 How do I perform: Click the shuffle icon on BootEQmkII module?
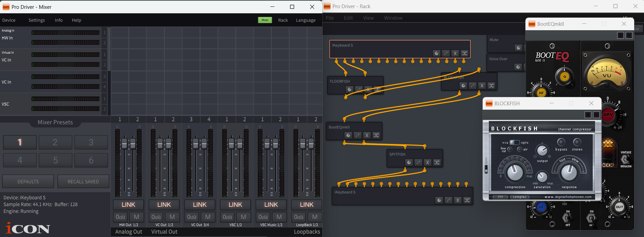[376, 135]
